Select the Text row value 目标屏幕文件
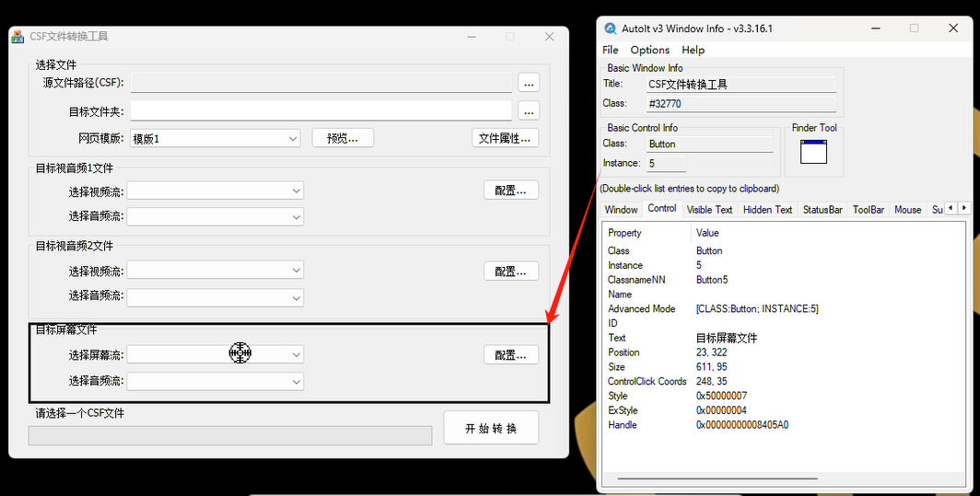Viewport: 980px width, 496px height. point(726,338)
